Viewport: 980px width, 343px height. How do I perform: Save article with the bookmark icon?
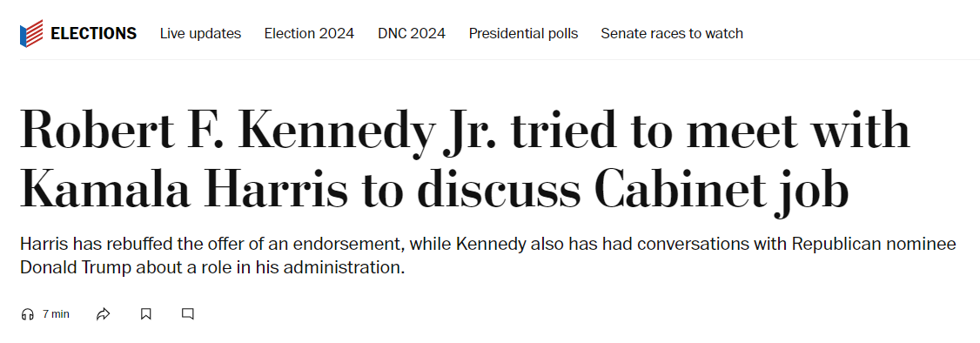point(145,314)
